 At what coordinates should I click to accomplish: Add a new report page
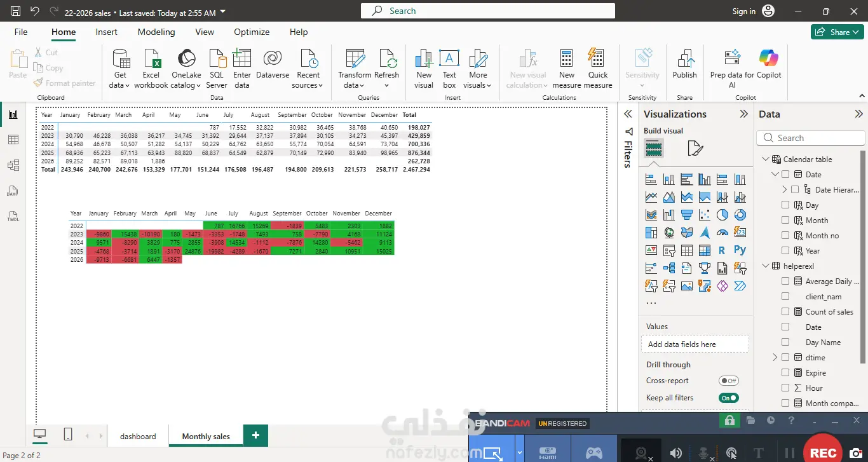(x=255, y=435)
